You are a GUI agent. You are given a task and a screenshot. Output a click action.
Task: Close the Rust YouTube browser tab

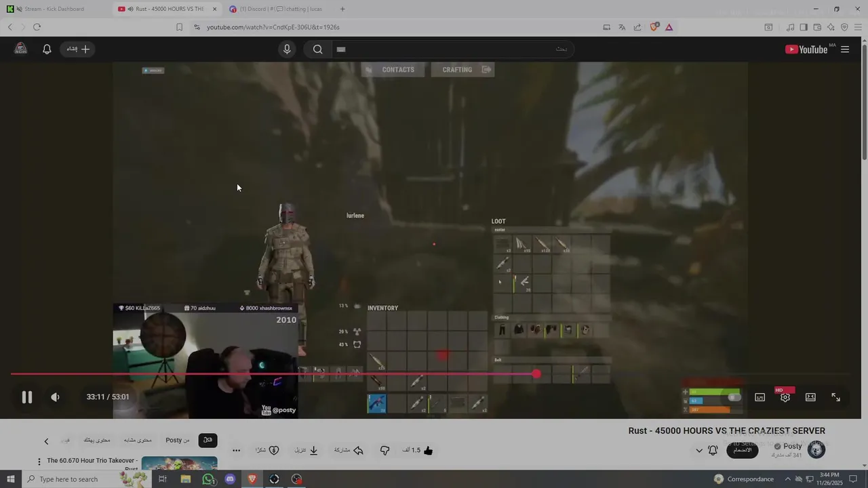[x=214, y=9]
